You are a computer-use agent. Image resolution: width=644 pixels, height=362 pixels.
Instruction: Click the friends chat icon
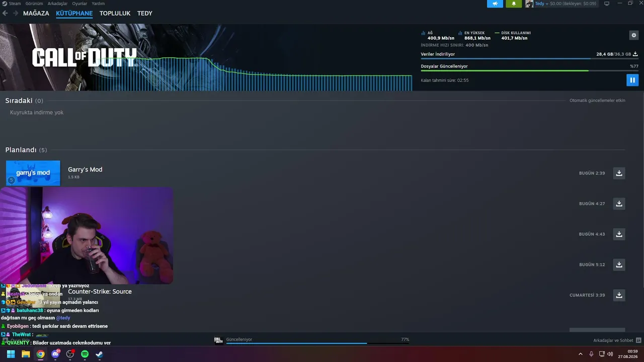pyautogui.click(x=638, y=340)
